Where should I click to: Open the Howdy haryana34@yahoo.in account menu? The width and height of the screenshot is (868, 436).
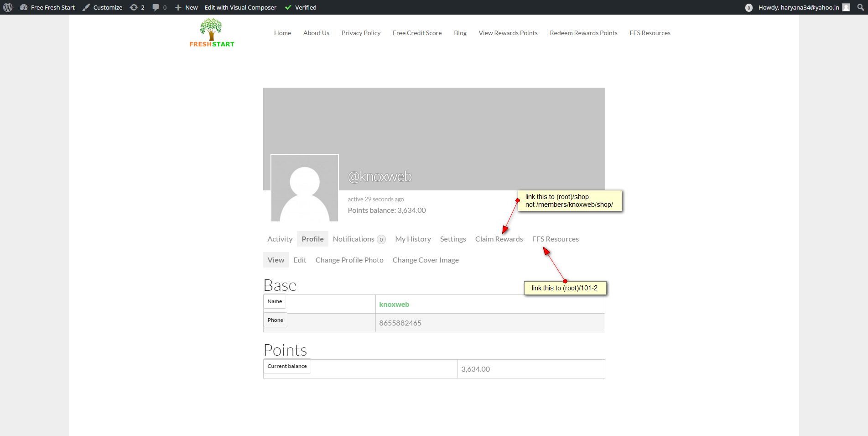click(799, 7)
